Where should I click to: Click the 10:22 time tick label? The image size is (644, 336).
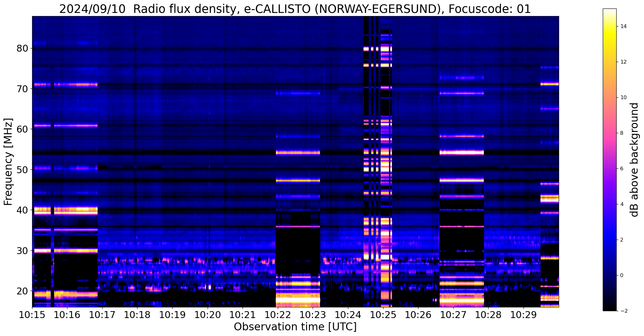tap(278, 315)
